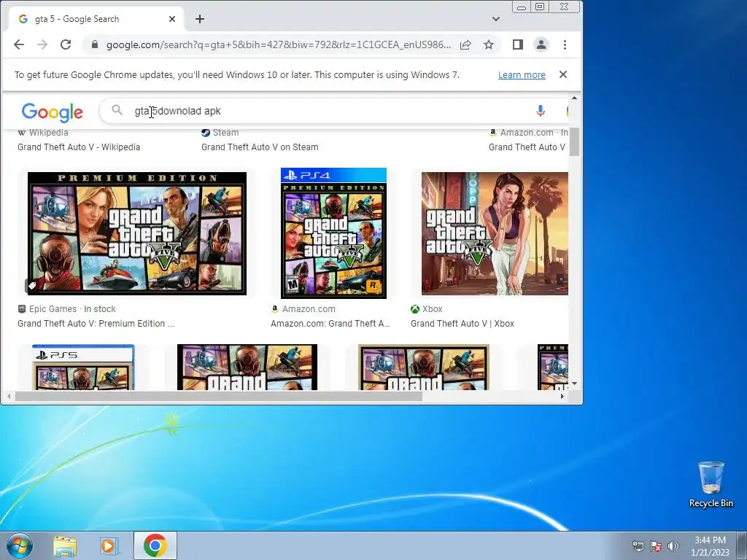747x560 pixels.
Task: Click the Chrome taskbar button
Action: pos(155,545)
